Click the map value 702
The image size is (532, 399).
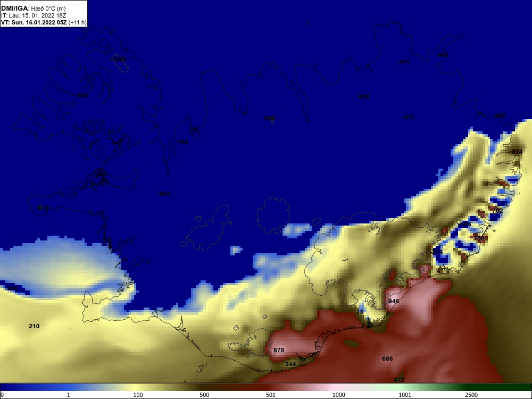(x=497, y=210)
